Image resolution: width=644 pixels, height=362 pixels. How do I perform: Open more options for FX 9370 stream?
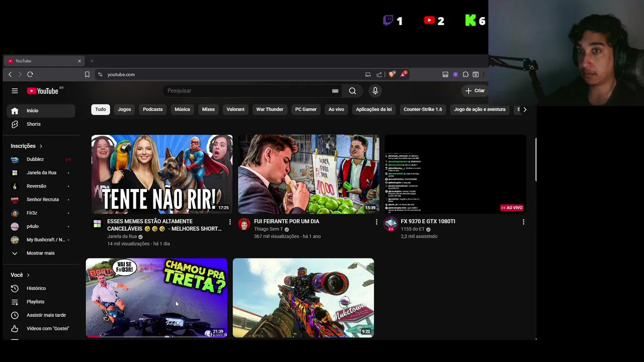coord(523,222)
